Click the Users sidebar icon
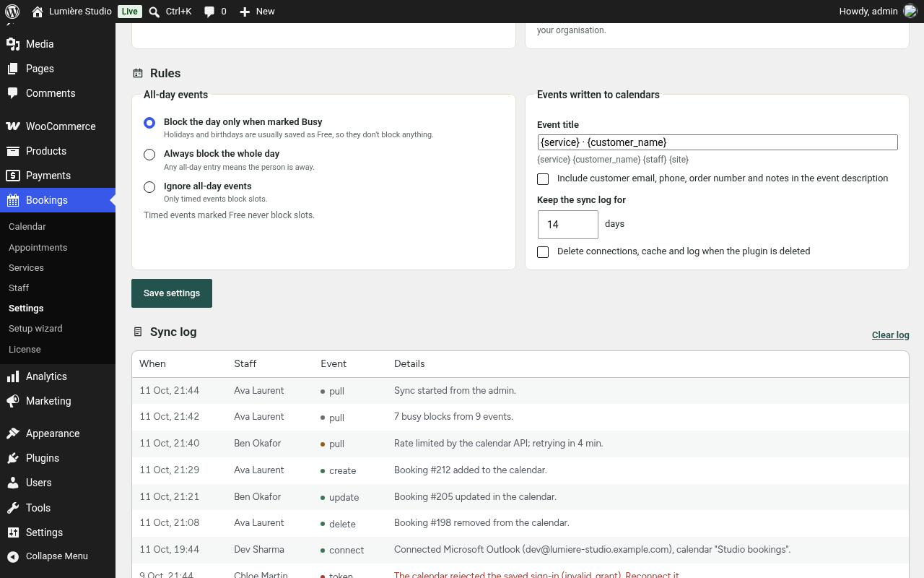Viewport: 924px width, 578px height. [13, 483]
